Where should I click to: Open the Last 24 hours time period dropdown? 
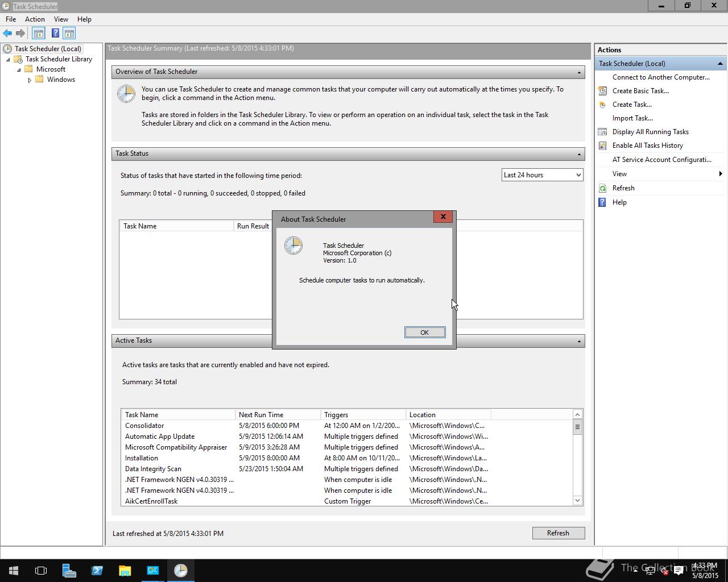[x=542, y=175]
